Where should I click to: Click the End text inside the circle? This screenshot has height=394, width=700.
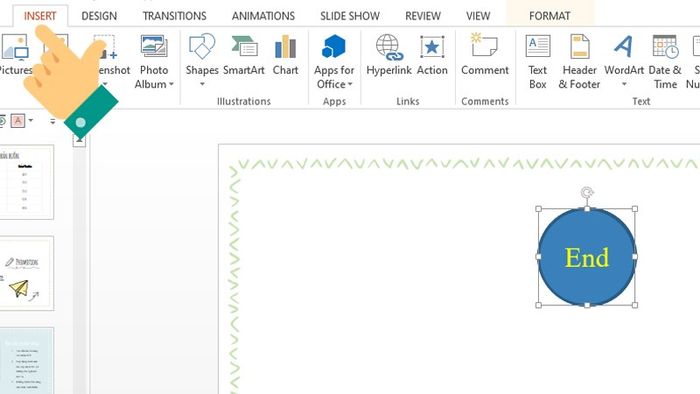pos(587,258)
